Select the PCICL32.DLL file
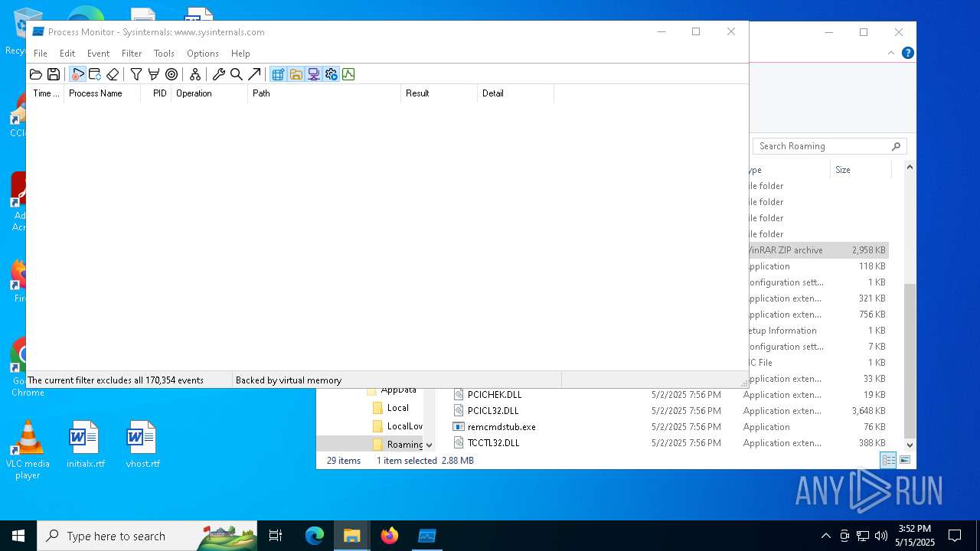 493,411
